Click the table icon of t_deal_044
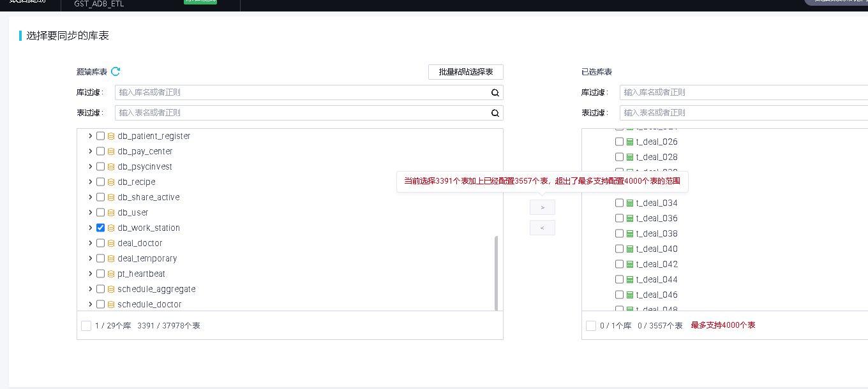Viewport: 868px width, 389px height. (630, 279)
